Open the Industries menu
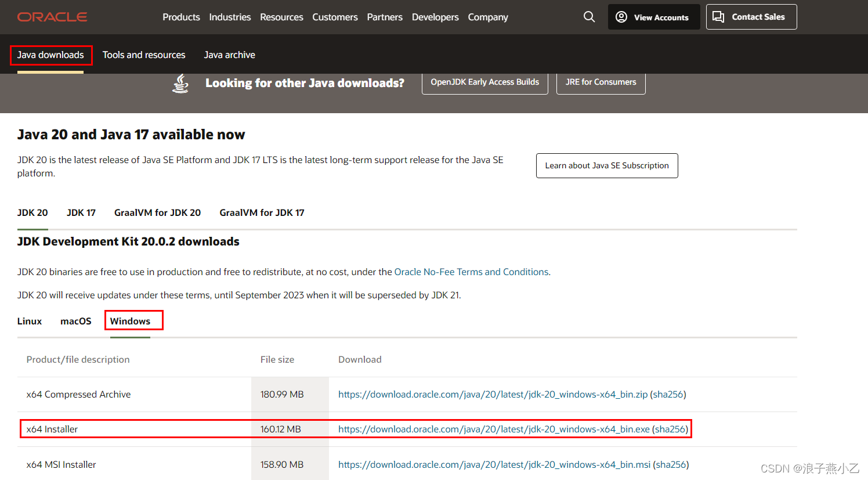Screen dimensions: 868x480 (230, 17)
